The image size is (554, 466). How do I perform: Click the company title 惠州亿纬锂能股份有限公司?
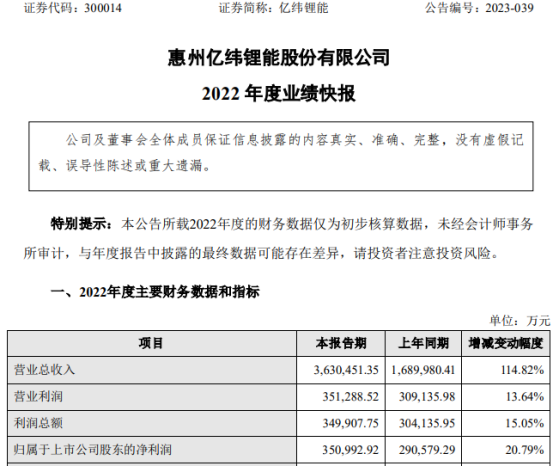point(279,58)
